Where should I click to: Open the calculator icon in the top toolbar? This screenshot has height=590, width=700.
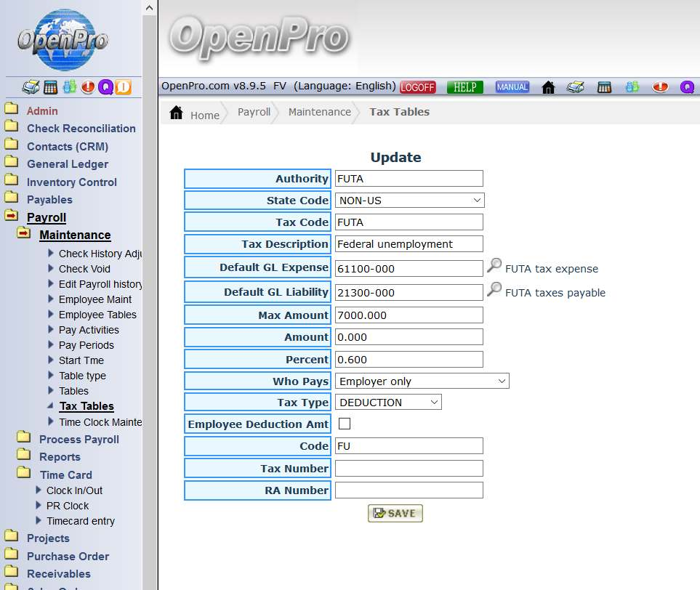coord(604,87)
